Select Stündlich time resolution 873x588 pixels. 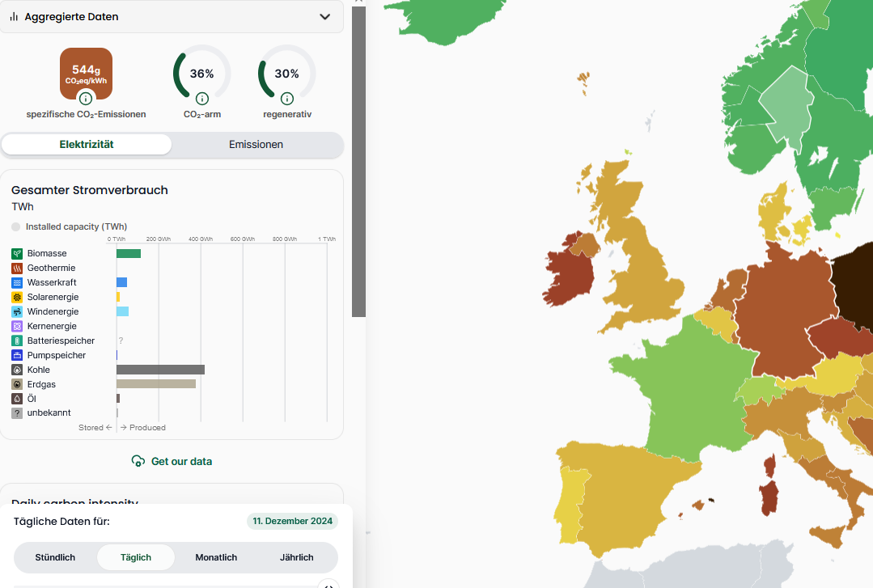[55, 557]
